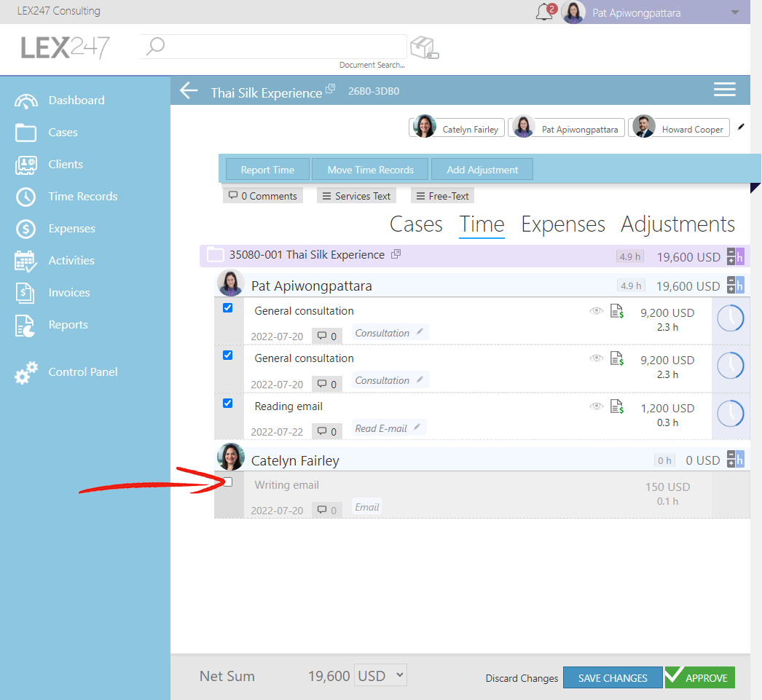762x700 pixels.
Task: Uncheck the Reading email checkbox
Action: pyautogui.click(x=227, y=404)
